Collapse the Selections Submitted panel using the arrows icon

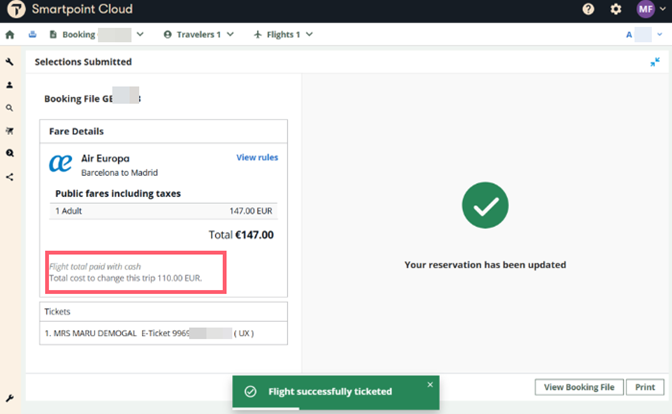coord(655,62)
